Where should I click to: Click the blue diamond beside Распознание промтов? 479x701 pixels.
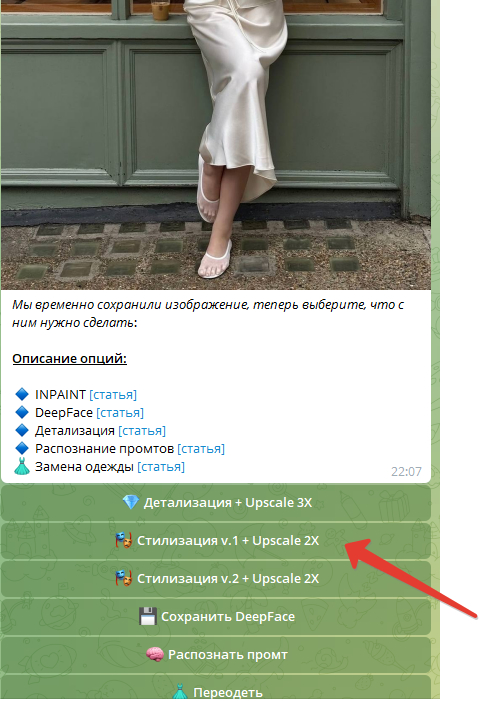(x=22, y=448)
